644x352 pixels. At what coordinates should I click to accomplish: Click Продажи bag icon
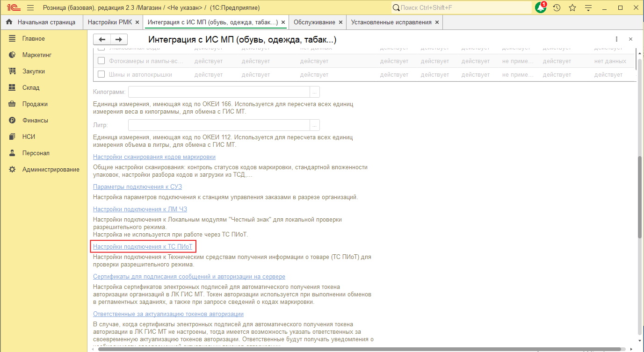tap(13, 104)
